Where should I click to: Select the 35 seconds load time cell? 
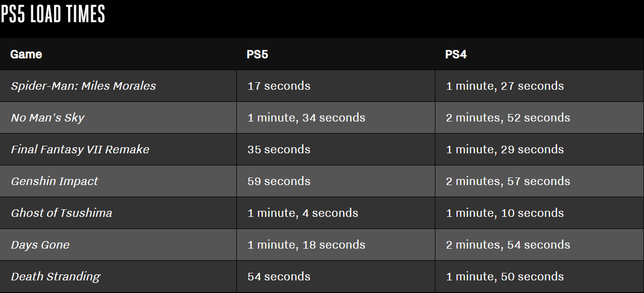point(279,149)
